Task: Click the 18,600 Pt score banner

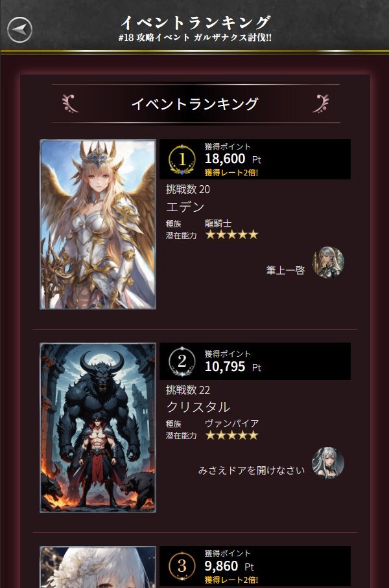Action: [x=255, y=159]
